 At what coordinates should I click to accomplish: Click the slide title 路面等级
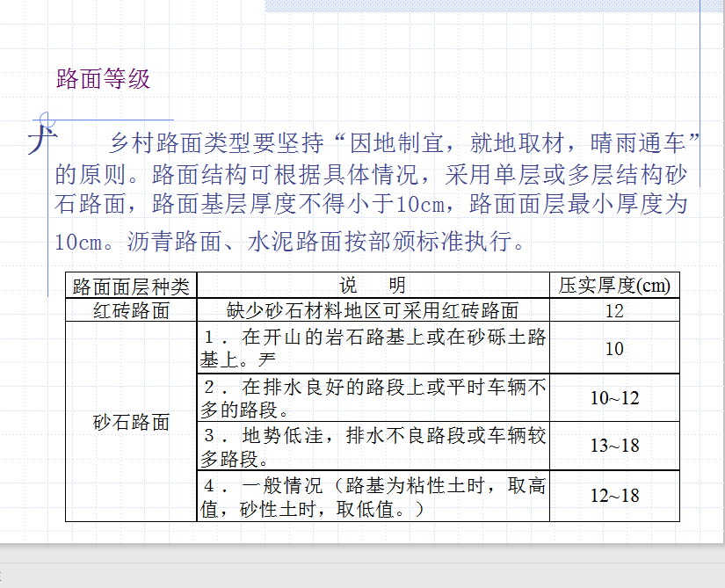[103, 78]
